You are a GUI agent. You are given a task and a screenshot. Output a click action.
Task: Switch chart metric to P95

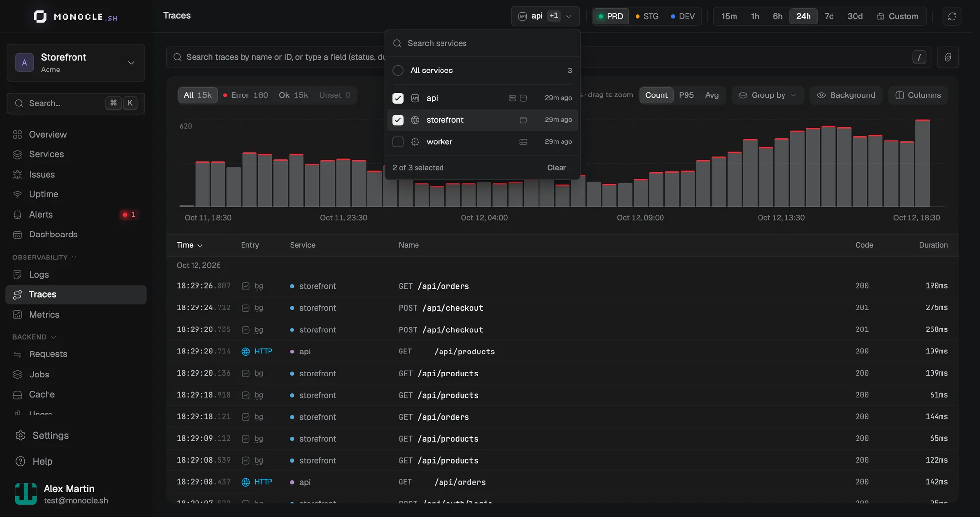pos(686,95)
